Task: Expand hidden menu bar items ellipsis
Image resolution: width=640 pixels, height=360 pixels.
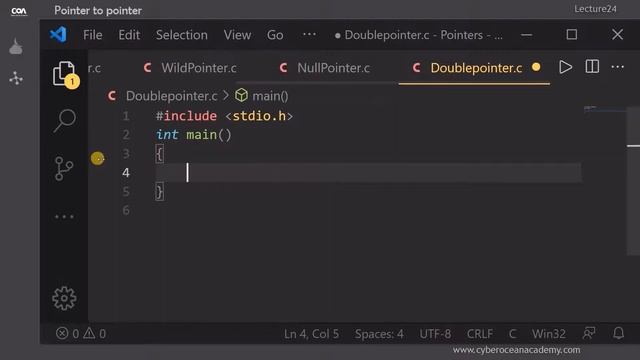Action: [x=309, y=34]
